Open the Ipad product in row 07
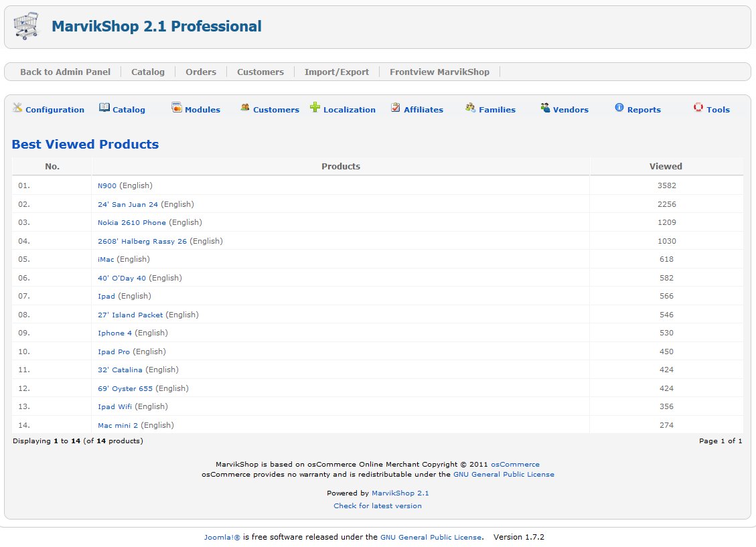 [x=106, y=297]
